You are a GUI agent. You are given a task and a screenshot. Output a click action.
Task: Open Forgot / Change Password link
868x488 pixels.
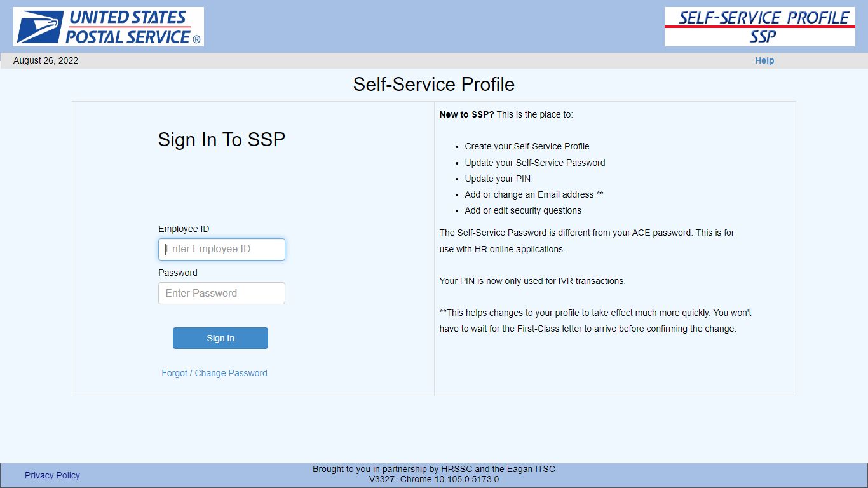215,373
